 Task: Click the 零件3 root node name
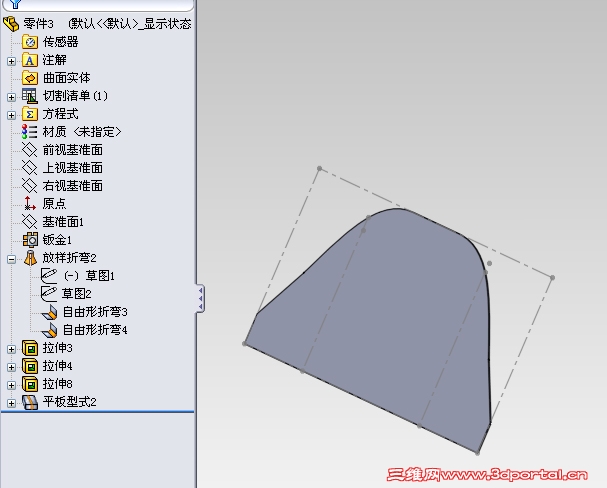[38, 24]
